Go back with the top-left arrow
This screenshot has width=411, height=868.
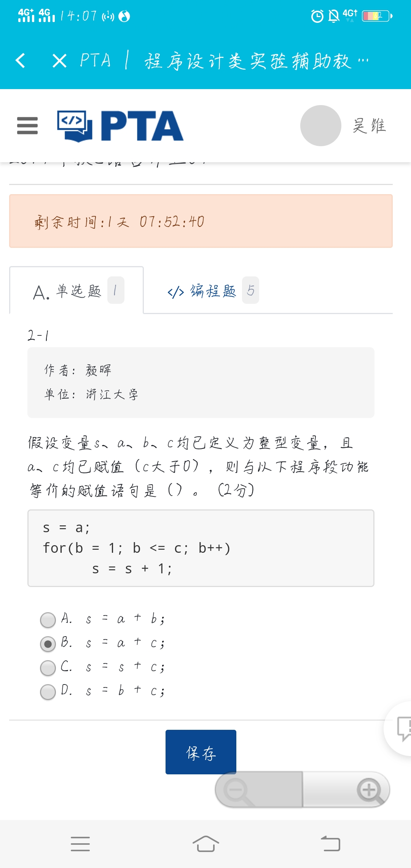21,61
